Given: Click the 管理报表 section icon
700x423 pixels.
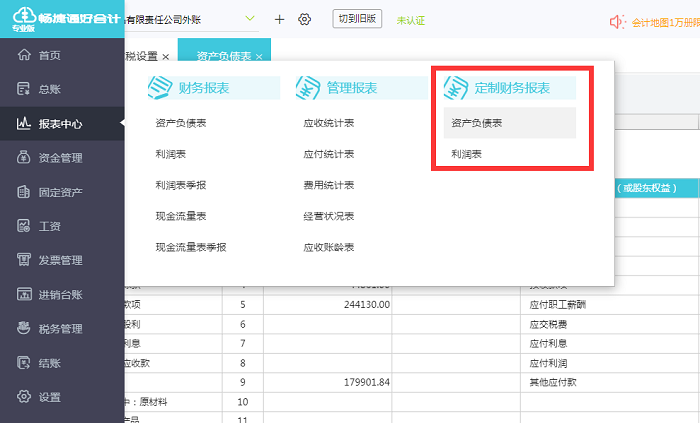Looking at the screenshot, I should [x=308, y=87].
